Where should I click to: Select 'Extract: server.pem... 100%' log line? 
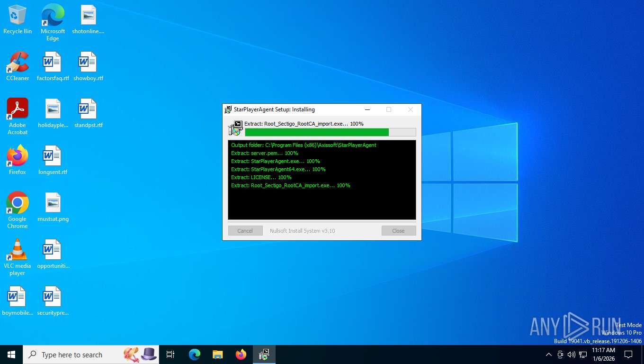pos(265,153)
